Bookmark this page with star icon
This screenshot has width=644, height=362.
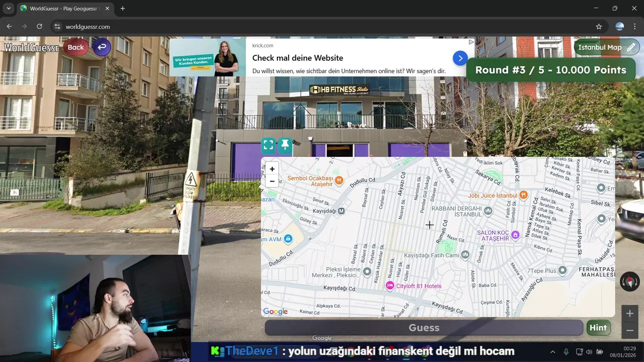(x=599, y=27)
